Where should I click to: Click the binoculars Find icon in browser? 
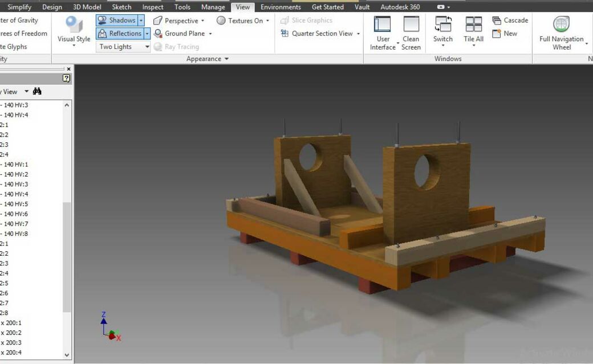[x=37, y=91]
